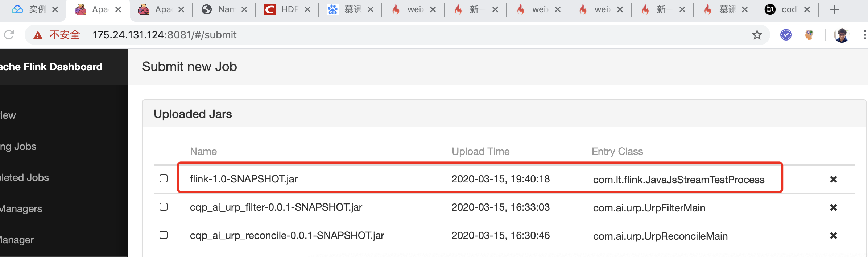Screen dimensions: 868x257
Task: Open the browser three-dot menu
Action: (865, 35)
